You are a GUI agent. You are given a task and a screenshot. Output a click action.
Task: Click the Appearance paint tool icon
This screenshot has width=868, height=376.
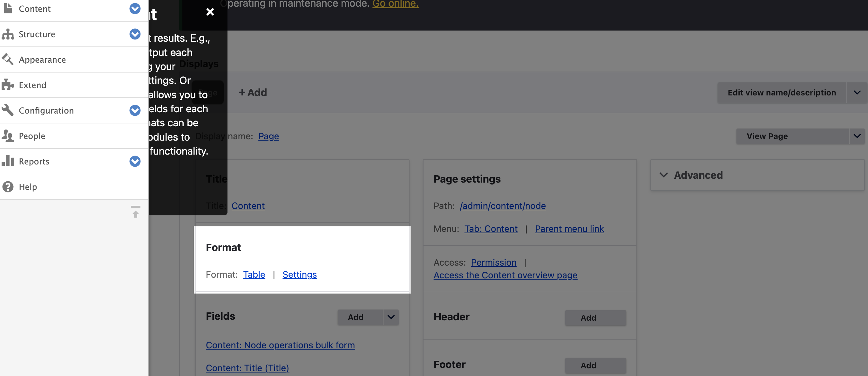(x=8, y=59)
